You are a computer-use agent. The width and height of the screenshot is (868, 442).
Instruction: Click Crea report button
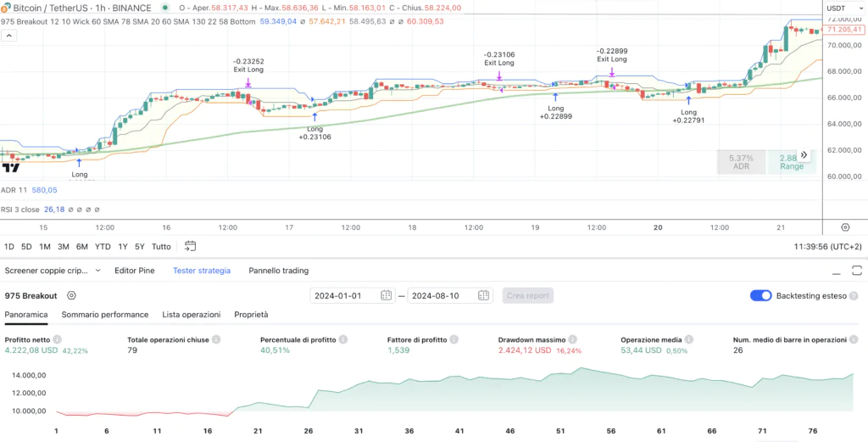tap(527, 296)
